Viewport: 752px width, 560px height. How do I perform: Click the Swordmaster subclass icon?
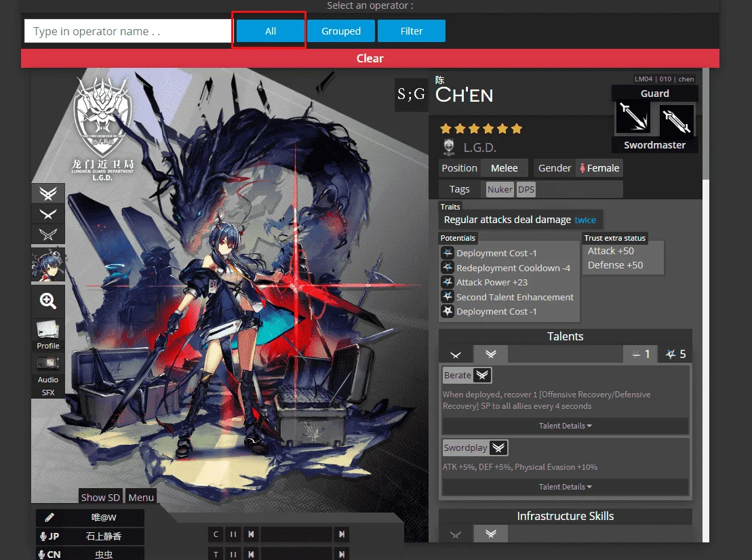[x=677, y=120]
